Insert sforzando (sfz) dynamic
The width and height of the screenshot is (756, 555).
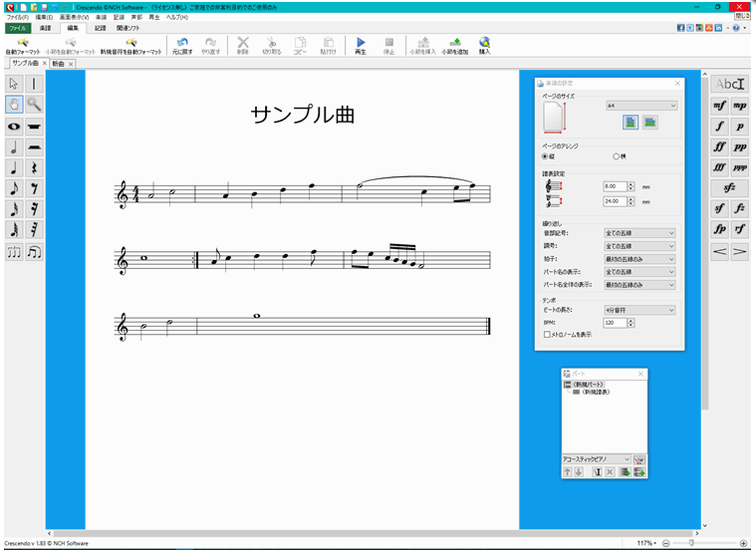pyautogui.click(x=729, y=187)
